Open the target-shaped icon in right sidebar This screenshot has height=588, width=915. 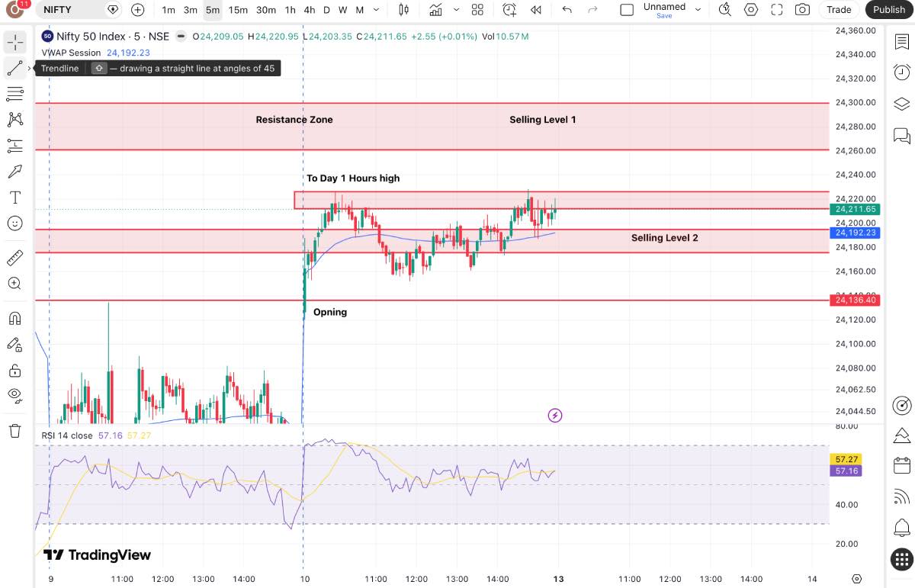coord(902,405)
